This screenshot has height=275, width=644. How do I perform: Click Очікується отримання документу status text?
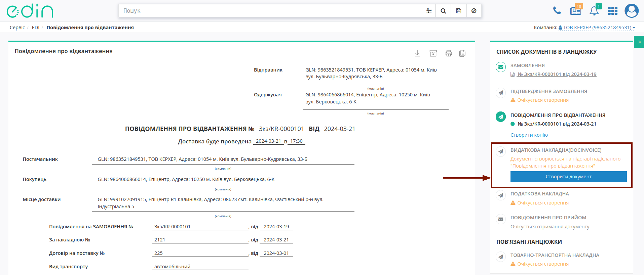tap(550, 227)
